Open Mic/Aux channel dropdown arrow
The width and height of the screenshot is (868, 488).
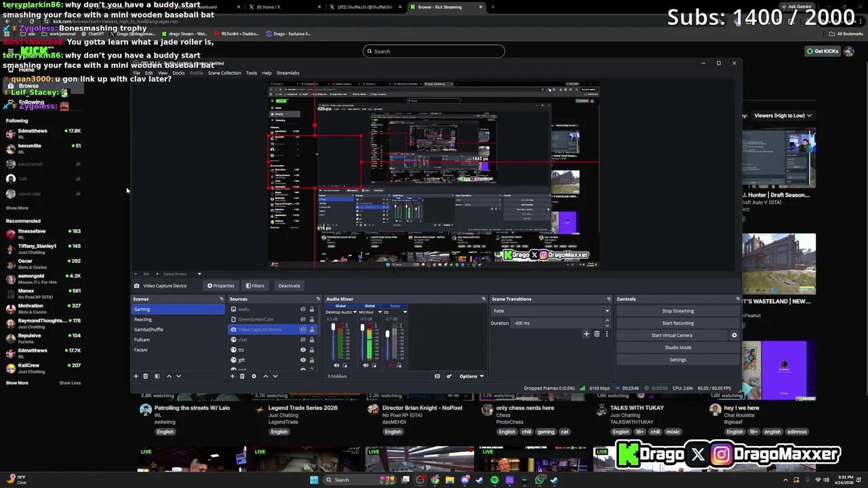pos(378,312)
